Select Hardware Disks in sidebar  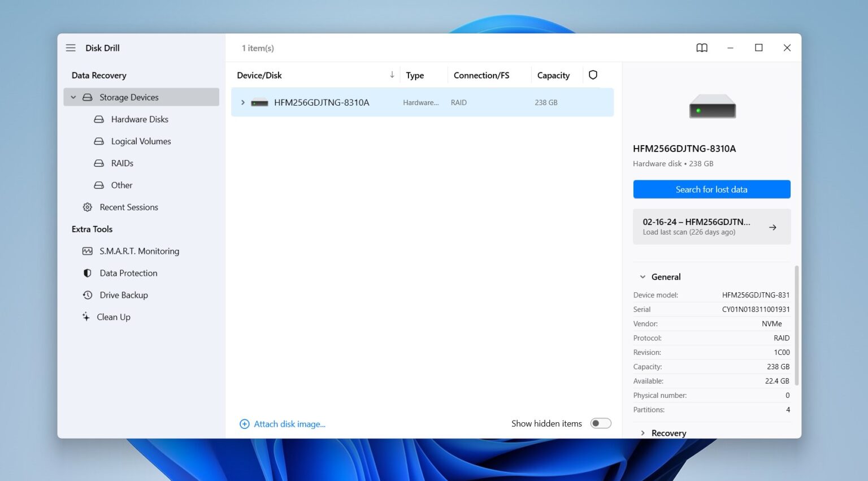(140, 119)
